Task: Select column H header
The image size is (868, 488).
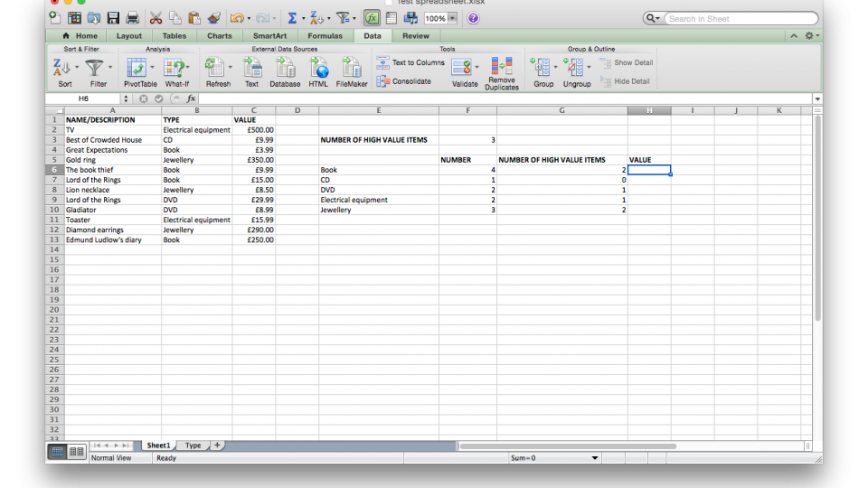Action: 649,110
